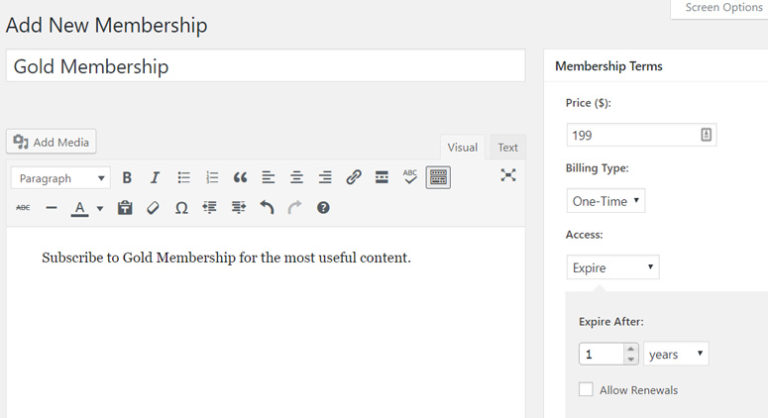768x418 pixels.
Task: Enable the Allow Renewals checkbox
Action: click(x=586, y=389)
